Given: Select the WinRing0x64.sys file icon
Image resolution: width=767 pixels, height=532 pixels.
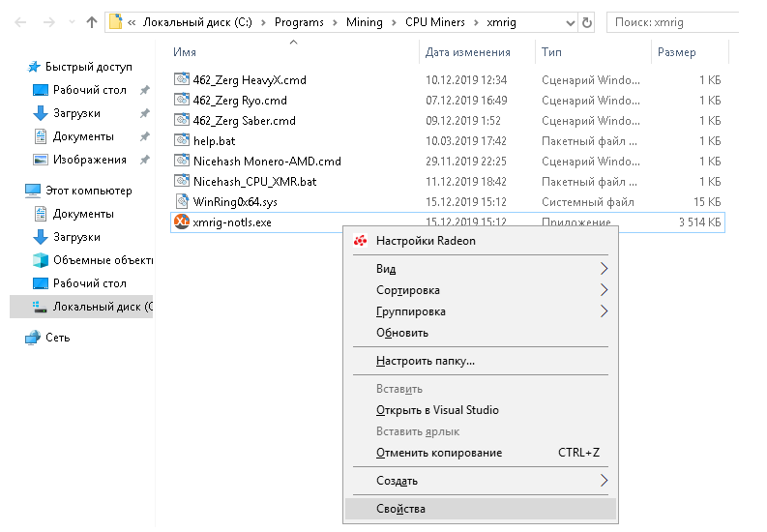Looking at the screenshot, I should click(x=182, y=201).
